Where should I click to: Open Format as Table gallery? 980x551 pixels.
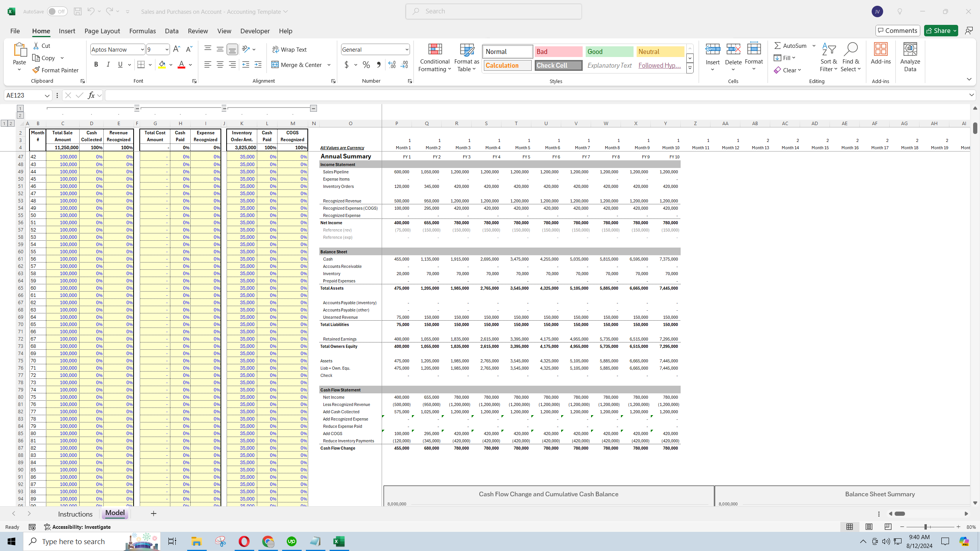coord(467,57)
